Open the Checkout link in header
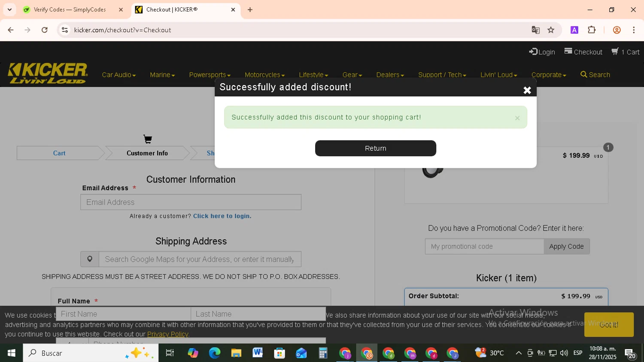The image size is (644, 362). [x=583, y=52]
